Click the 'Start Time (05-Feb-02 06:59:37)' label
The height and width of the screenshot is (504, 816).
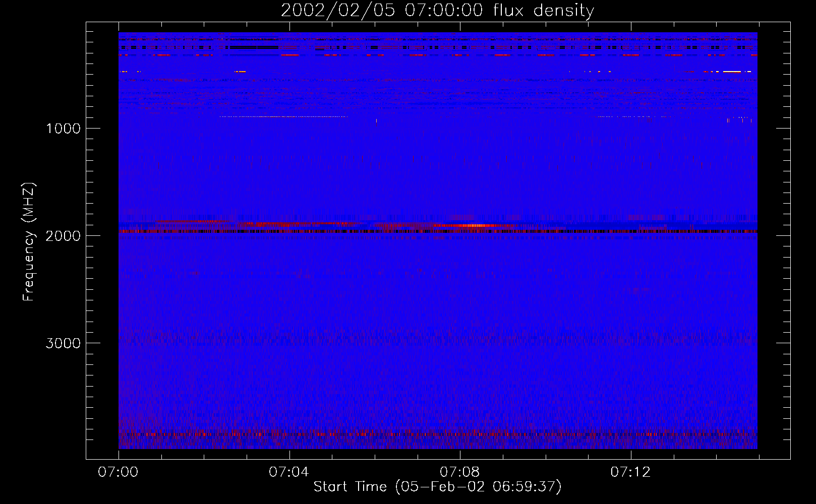437,487
